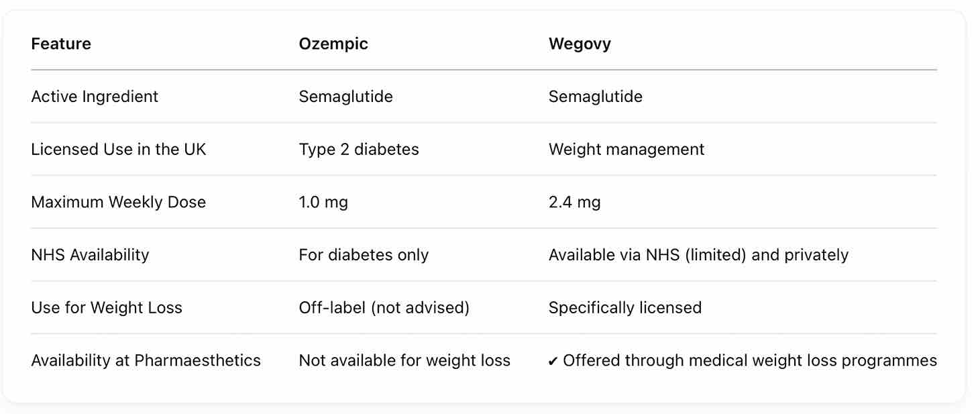Screen dimensions: 980x414
Task: Click the 1.0 mg dose value
Action: point(323,202)
